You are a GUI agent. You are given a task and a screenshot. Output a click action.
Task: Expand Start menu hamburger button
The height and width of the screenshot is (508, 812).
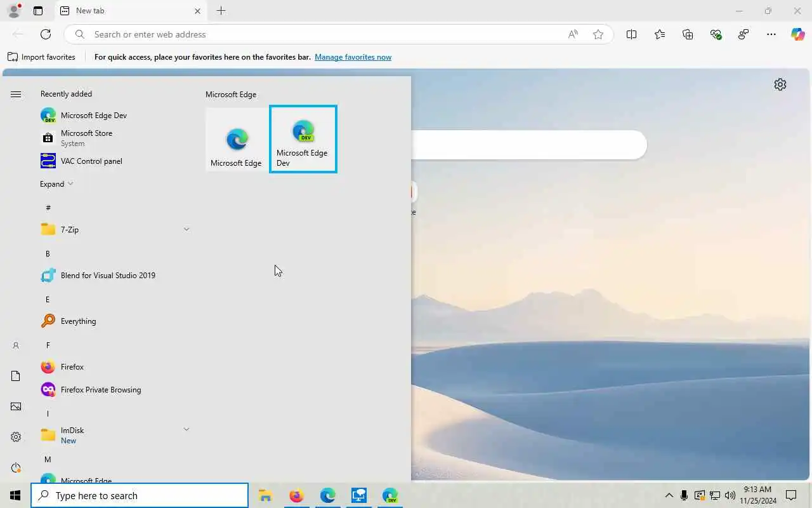16,94
